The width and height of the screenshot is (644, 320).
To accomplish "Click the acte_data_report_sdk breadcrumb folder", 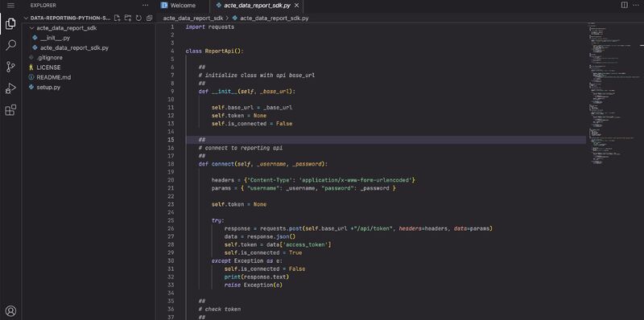I will [x=193, y=18].
